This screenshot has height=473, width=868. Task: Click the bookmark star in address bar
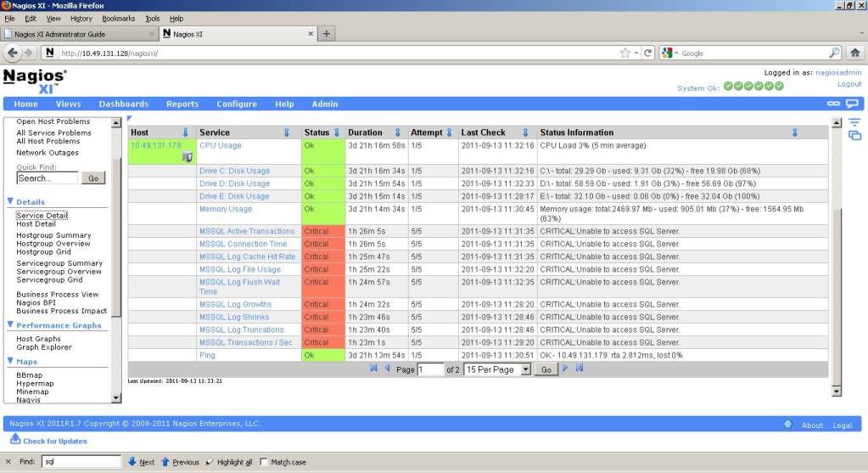[x=625, y=53]
